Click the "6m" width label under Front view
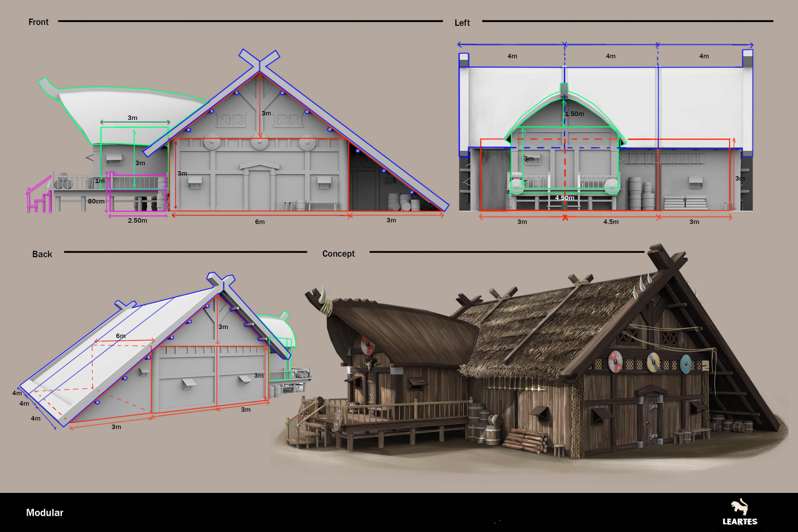798x532 pixels. pos(260,222)
